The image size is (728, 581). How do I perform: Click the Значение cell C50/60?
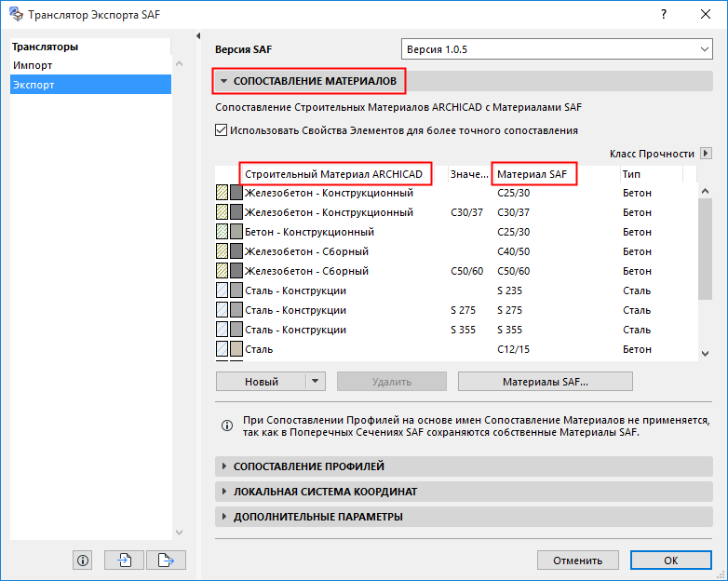(x=466, y=271)
